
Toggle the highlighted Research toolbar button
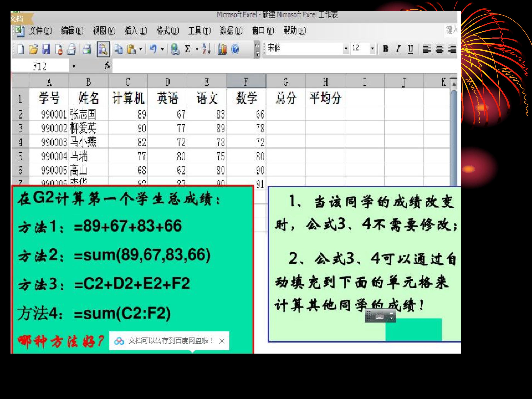click(x=103, y=49)
